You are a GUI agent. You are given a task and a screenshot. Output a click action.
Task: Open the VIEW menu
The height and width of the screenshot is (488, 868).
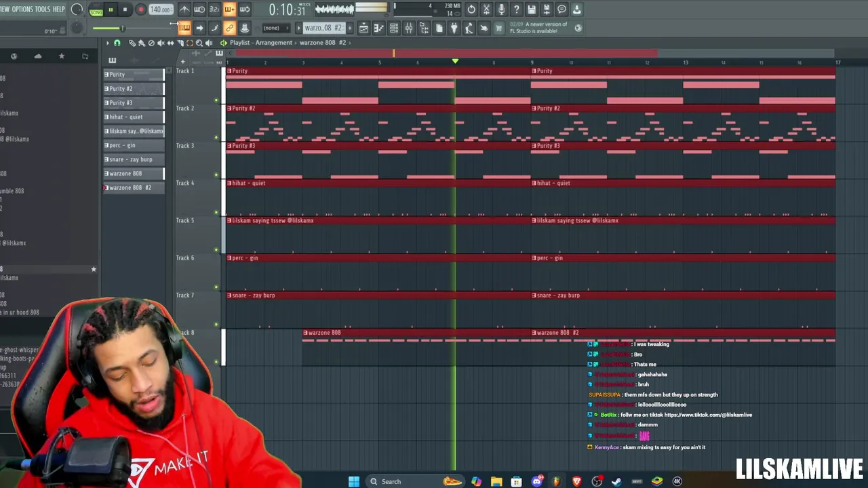(x=4, y=9)
